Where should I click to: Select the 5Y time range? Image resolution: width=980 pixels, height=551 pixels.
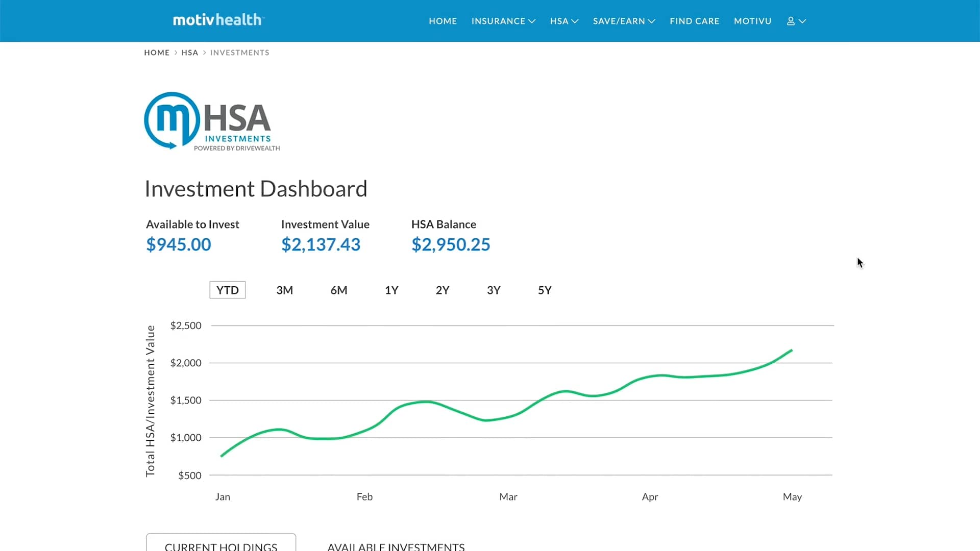coord(545,290)
